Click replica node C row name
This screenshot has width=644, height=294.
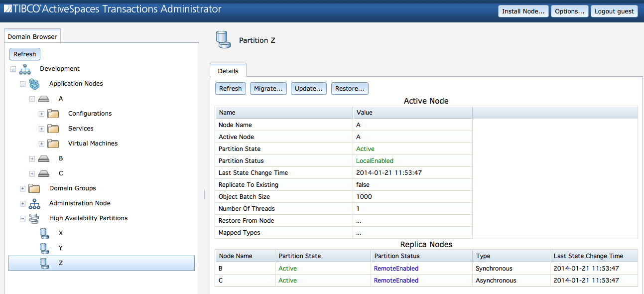pos(221,281)
